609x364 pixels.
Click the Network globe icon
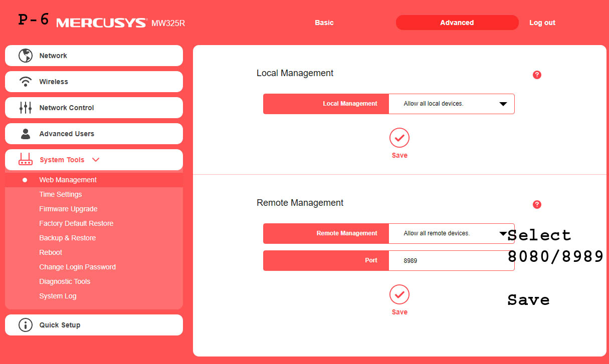pyautogui.click(x=25, y=56)
